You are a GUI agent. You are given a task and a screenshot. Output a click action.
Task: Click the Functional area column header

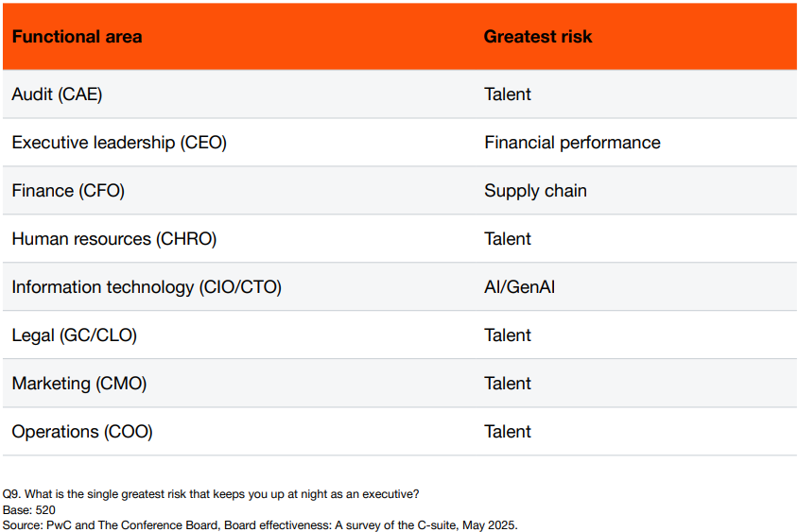[x=77, y=37]
